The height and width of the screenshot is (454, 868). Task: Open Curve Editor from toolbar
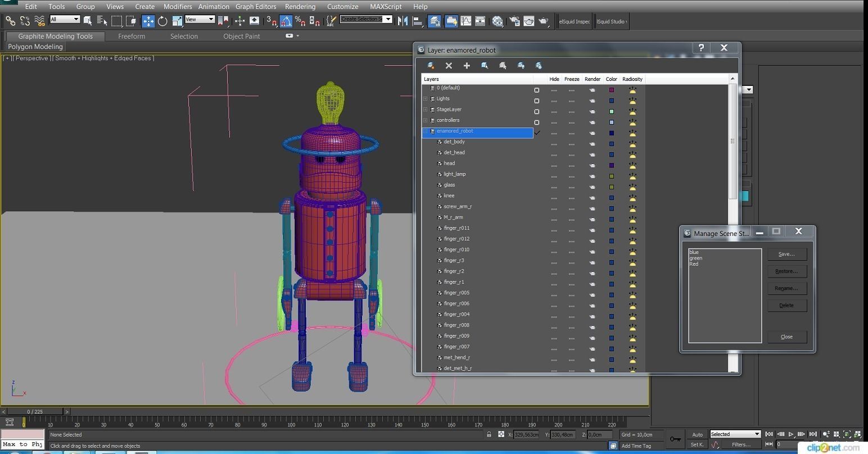[466, 21]
